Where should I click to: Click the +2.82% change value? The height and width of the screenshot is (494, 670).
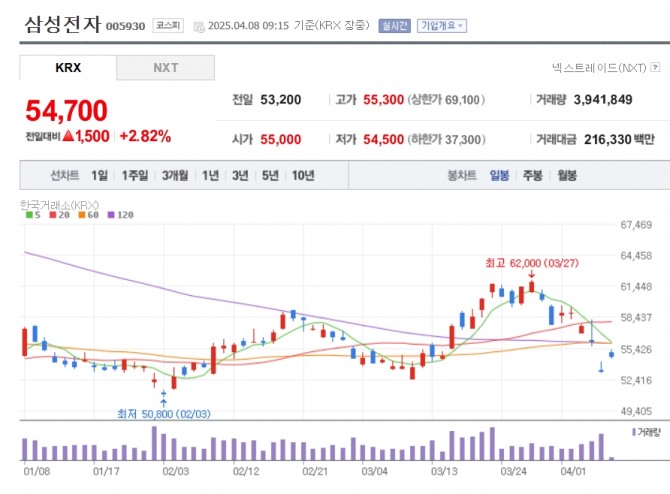tap(145, 136)
